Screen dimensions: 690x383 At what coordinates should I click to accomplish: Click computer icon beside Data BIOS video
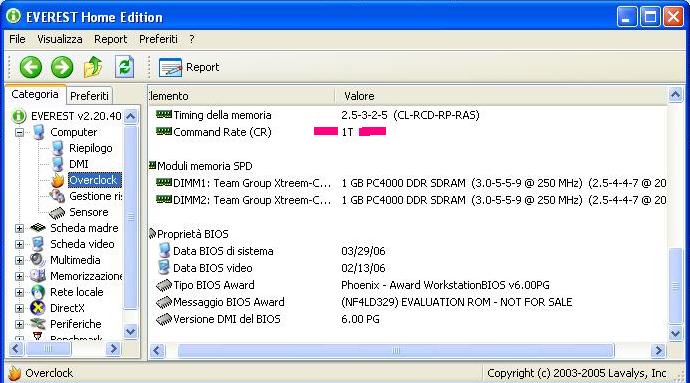point(164,268)
